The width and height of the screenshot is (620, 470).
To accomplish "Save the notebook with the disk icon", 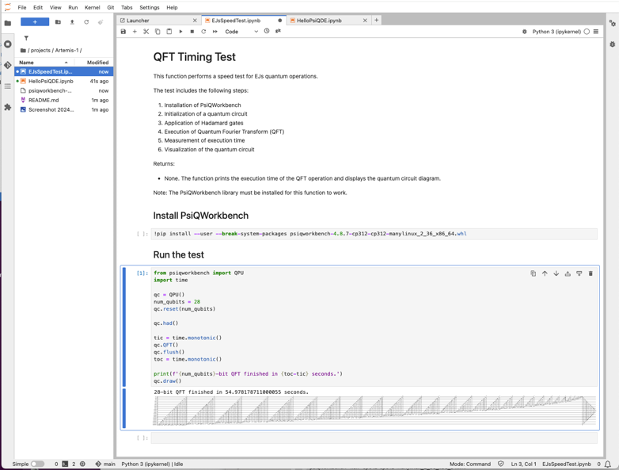I will (123, 31).
